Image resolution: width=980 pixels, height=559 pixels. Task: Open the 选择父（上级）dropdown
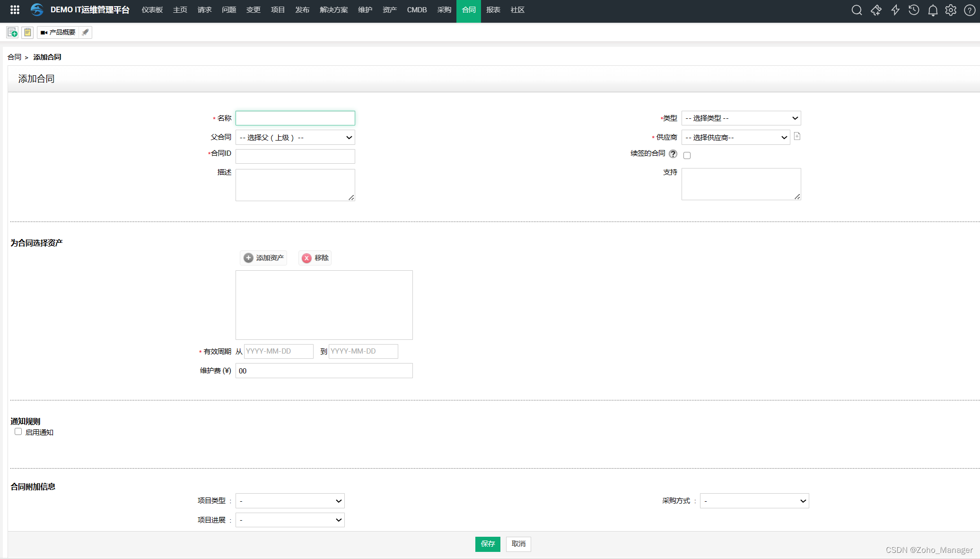click(295, 137)
